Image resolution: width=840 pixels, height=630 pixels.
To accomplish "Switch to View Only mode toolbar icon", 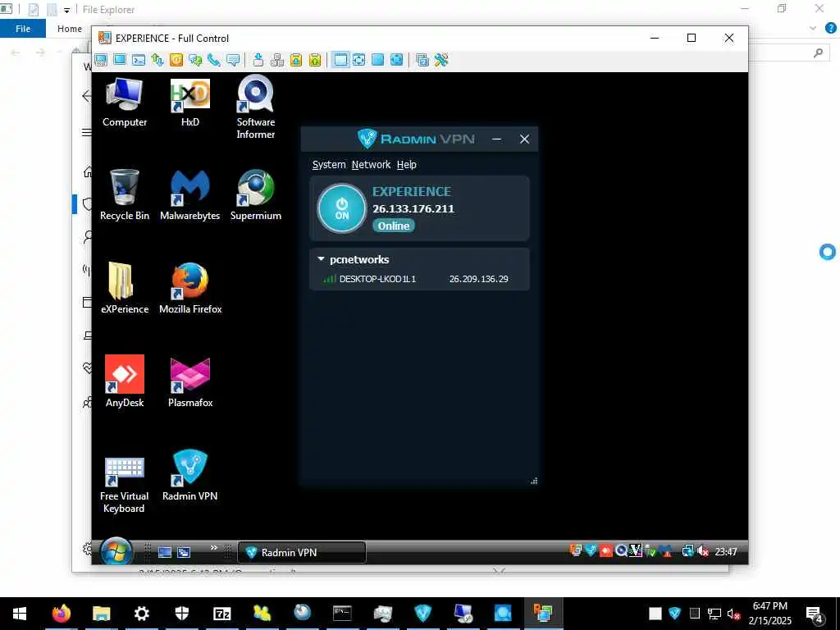I will coord(120,60).
